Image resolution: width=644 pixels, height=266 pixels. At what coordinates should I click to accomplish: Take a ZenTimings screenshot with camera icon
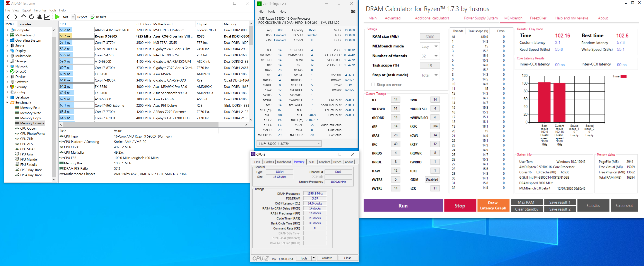353,11
